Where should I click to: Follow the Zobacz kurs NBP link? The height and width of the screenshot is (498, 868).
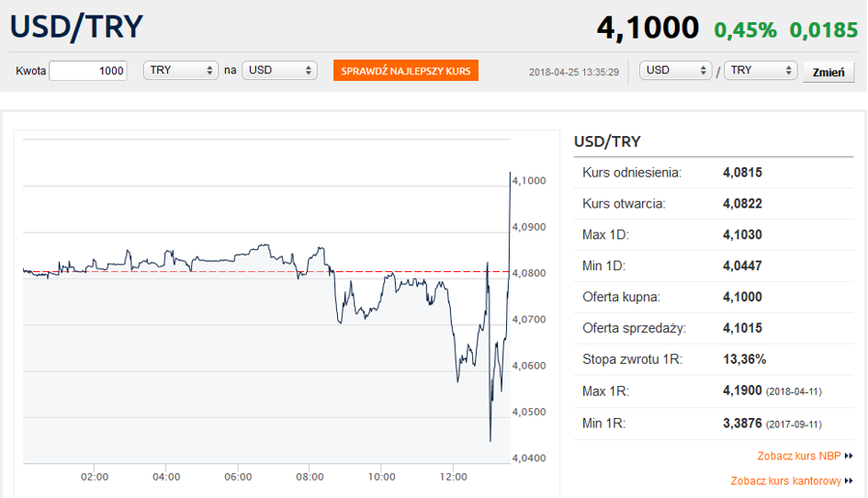pos(799,456)
